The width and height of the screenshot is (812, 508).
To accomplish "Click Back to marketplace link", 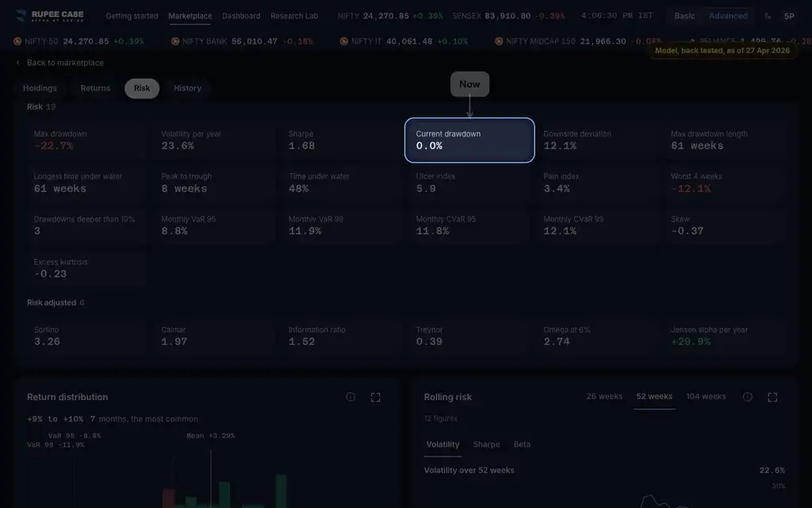I will pyautogui.click(x=65, y=63).
